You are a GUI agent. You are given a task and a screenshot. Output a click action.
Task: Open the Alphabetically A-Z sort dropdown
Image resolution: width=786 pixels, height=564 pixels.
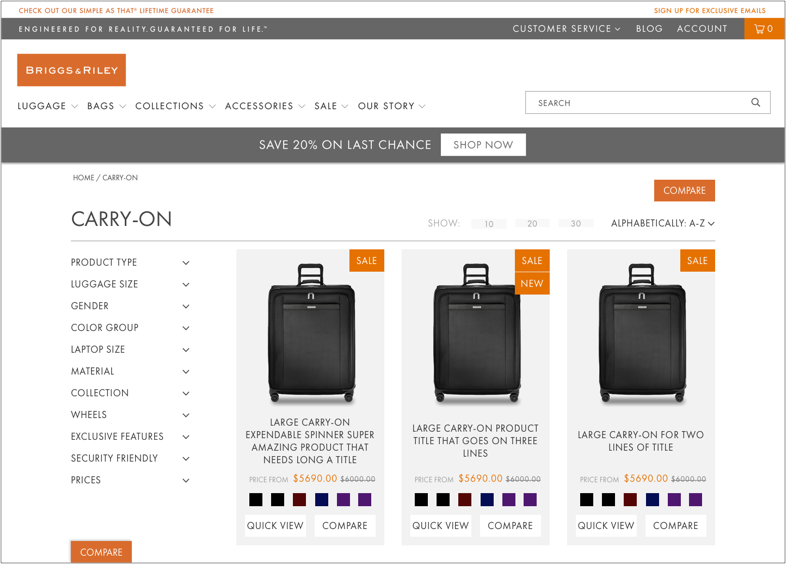[663, 223]
